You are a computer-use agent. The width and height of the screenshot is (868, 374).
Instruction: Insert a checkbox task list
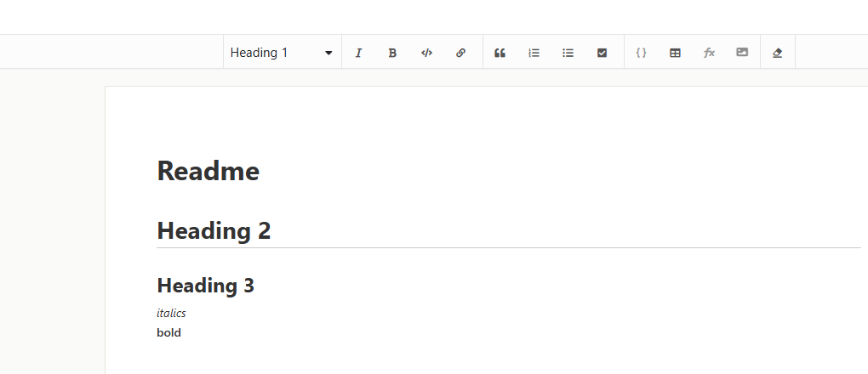tap(602, 53)
